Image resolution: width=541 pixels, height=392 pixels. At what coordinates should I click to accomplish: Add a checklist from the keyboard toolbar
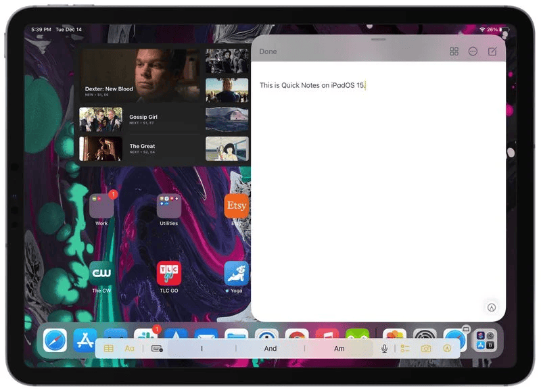(405, 349)
